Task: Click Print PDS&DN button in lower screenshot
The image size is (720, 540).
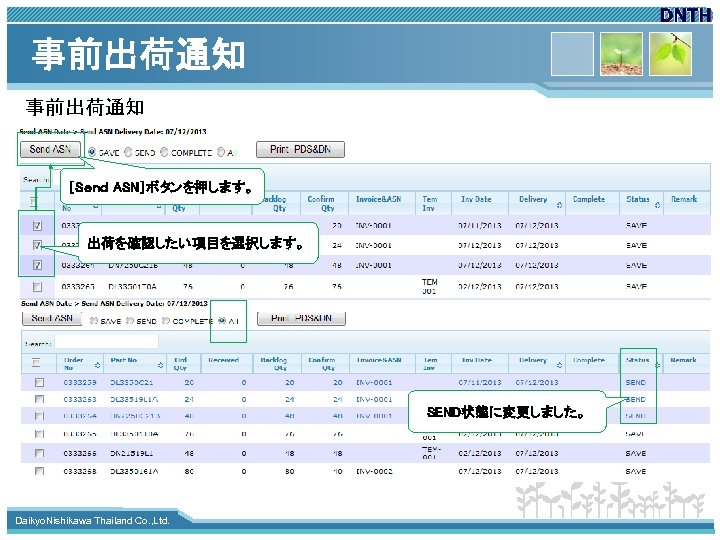Action: point(301,318)
